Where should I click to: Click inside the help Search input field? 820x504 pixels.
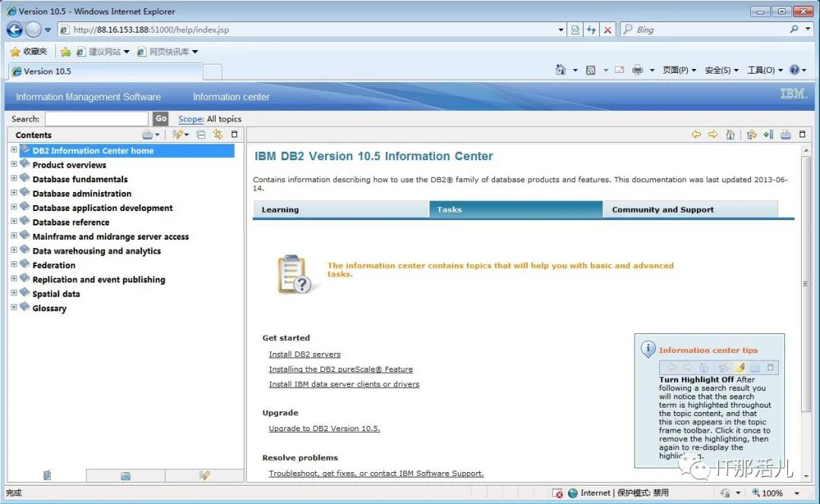tap(96, 118)
